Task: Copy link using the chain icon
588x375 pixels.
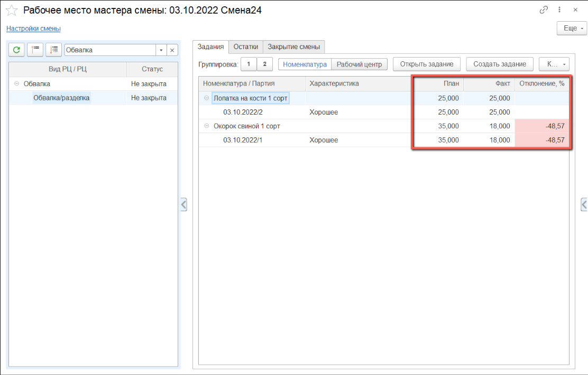Action: click(x=544, y=10)
